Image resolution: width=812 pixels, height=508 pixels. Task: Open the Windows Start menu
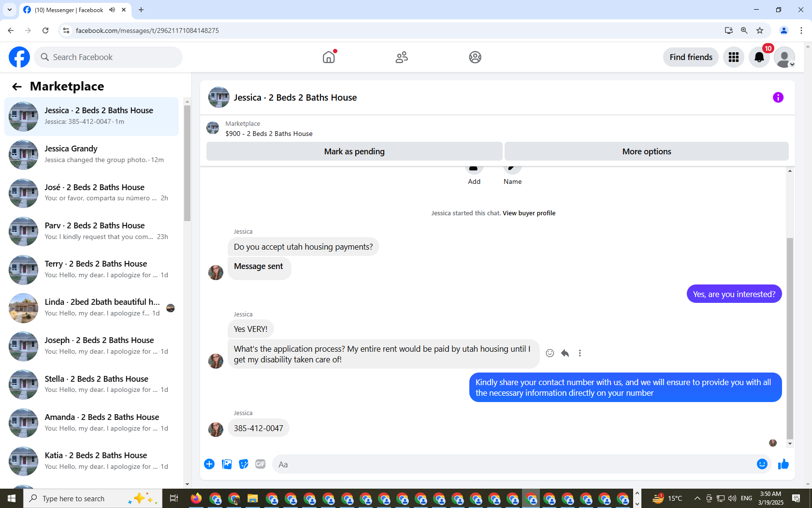point(12,498)
